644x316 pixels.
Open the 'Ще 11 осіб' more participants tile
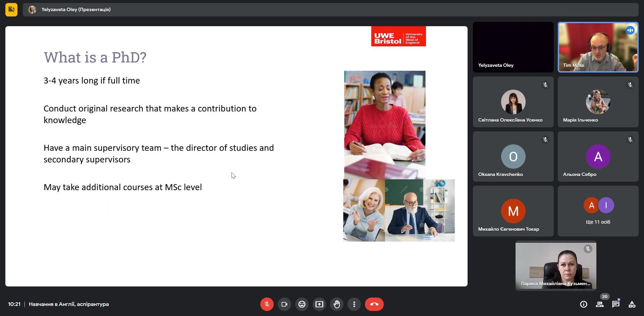pos(598,211)
